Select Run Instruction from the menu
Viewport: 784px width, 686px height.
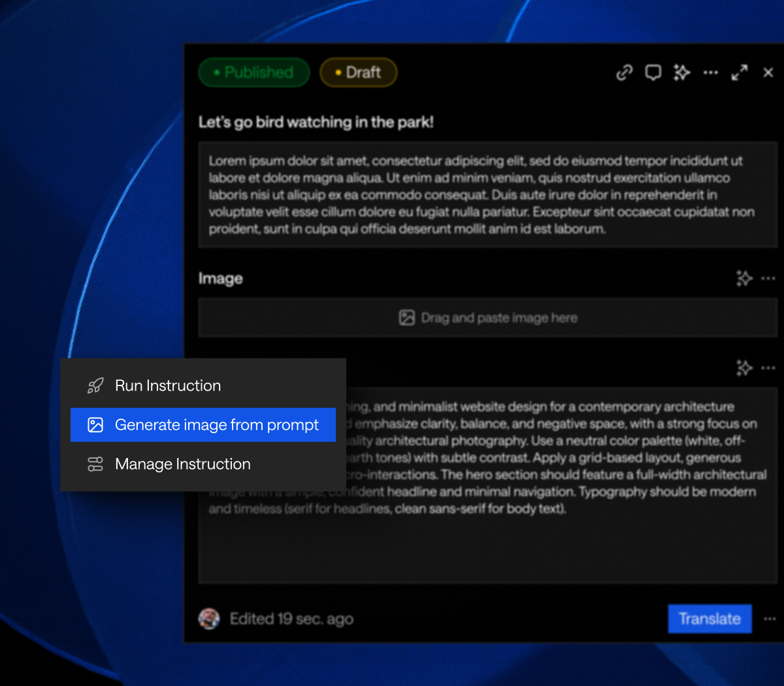point(168,385)
